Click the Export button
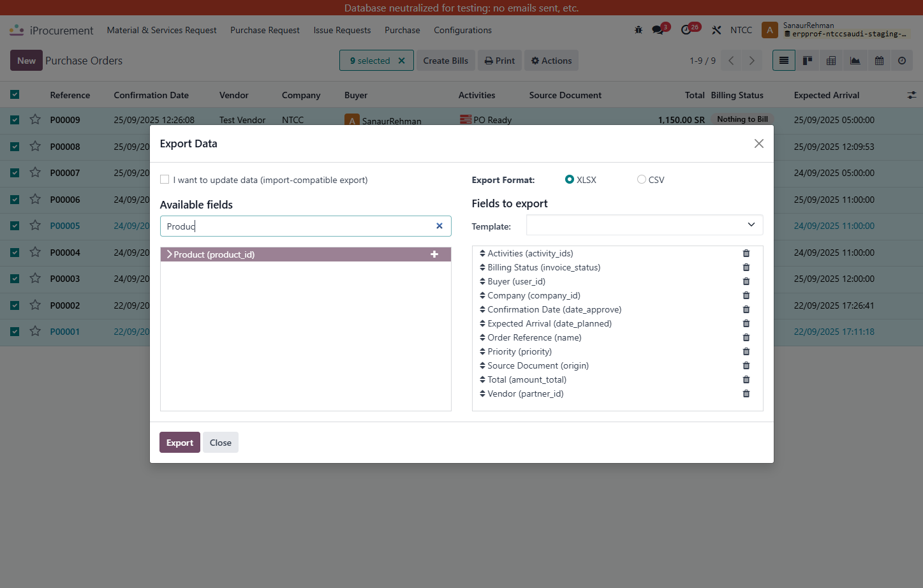 tap(180, 443)
